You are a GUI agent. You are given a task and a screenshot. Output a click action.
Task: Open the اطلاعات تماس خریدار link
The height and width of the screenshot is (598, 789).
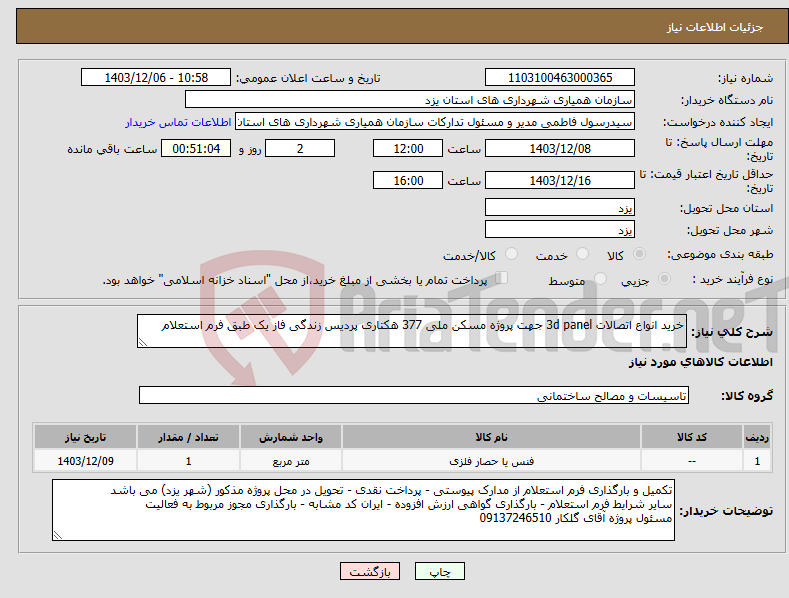(178, 122)
